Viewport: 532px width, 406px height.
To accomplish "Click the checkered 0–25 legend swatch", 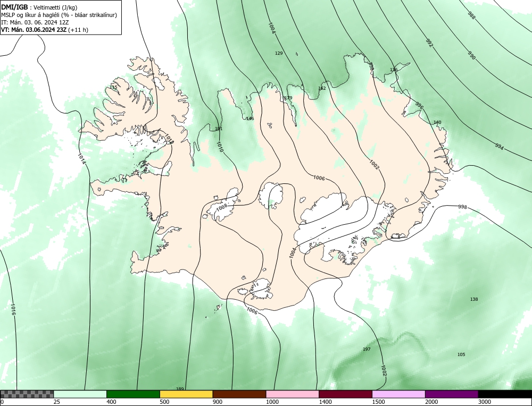I will [x=27, y=394].
